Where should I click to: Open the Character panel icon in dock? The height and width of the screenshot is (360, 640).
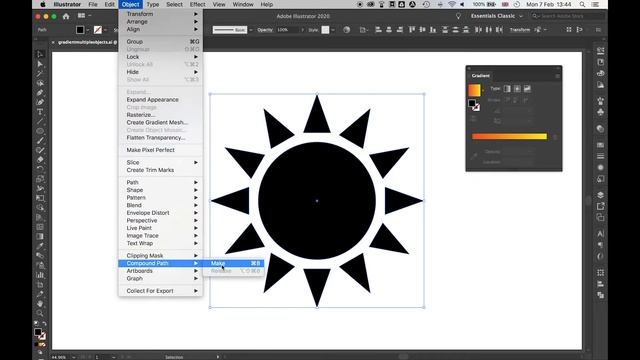[600, 234]
